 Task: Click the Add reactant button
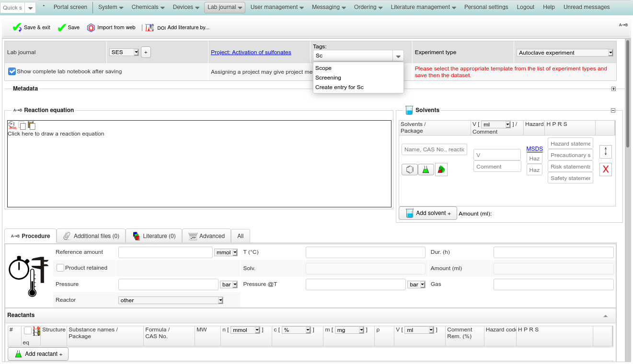click(x=38, y=354)
